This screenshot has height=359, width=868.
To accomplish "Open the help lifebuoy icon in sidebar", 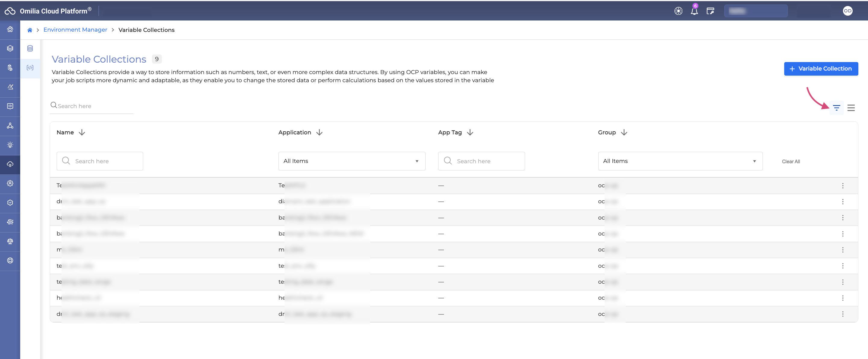I will click(10, 260).
